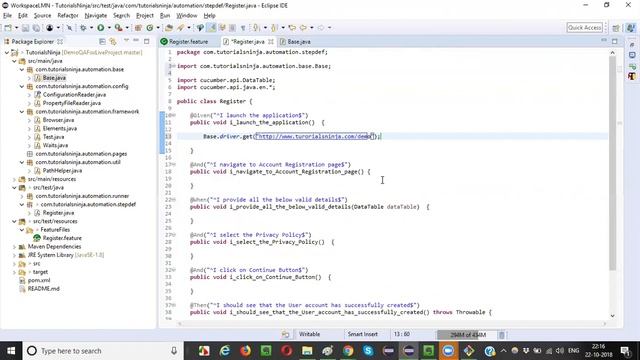
Task: Click the Smart Insert status field
Action: point(362,334)
